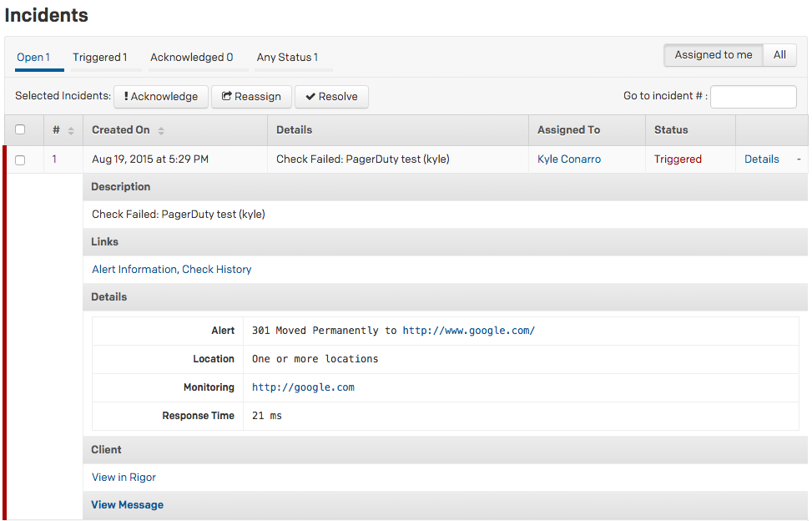Switch to the Triggered tab

click(100, 58)
